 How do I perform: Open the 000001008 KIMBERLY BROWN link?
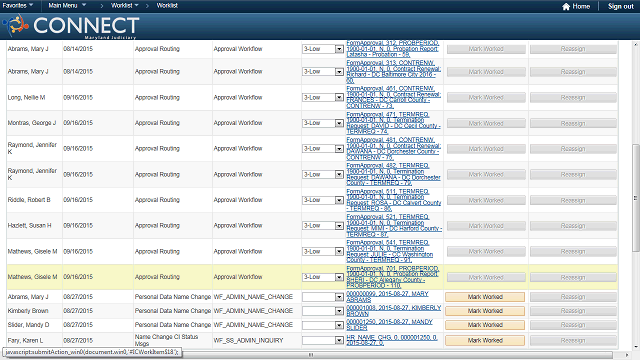coord(394,311)
